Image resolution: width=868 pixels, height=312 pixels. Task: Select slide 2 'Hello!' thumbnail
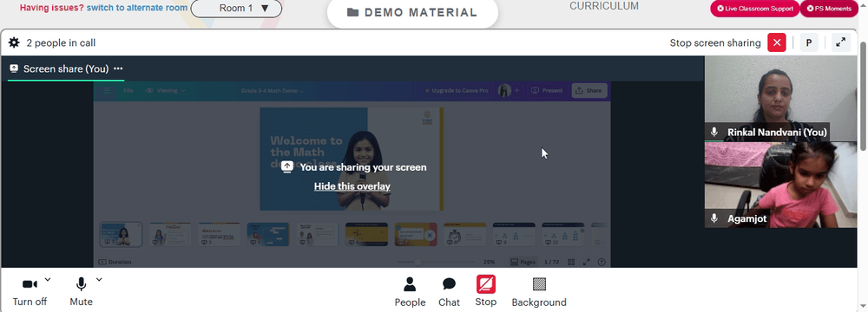[x=170, y=235]
